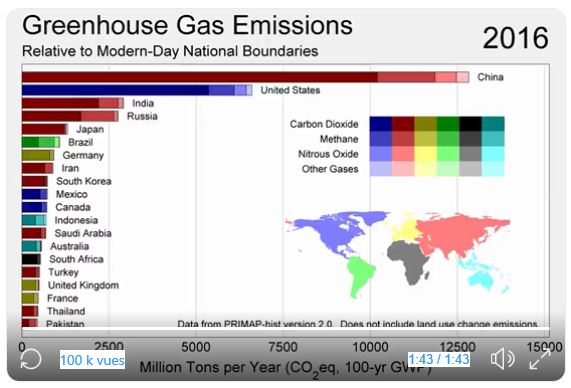571x388 pixels.
Task: Click the Million Tons per Year axis title
Action: (x=286, y=368)
